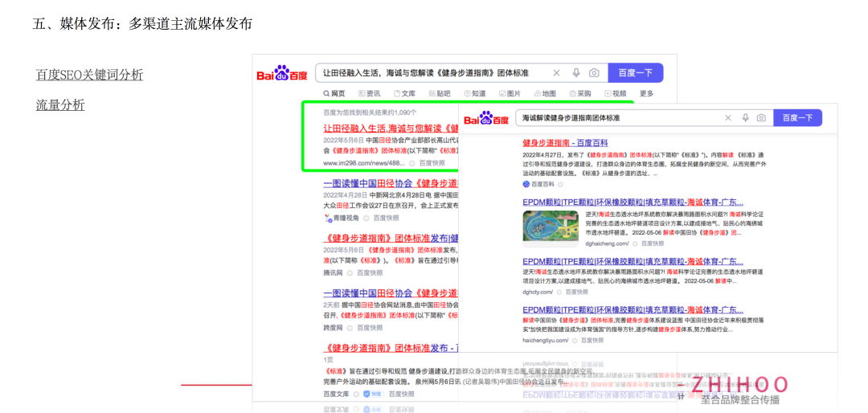The height and width of the screenshot is (413, 868).
Task: Open the 文库 tab
Action: [x=404, y=93]
